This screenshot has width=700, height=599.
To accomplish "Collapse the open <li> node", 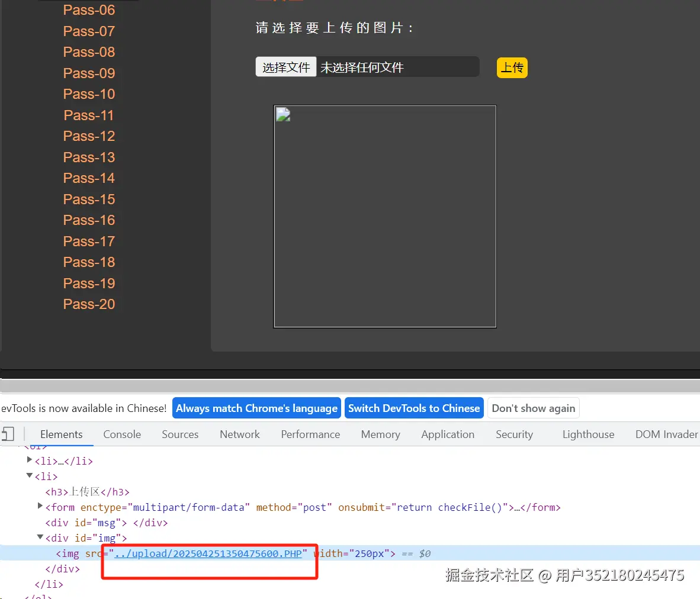I will tap(30, 475).
